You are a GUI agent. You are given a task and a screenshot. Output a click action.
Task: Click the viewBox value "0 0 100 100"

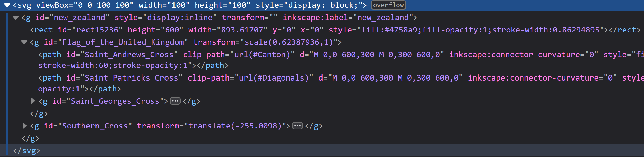tap(104, 5)
